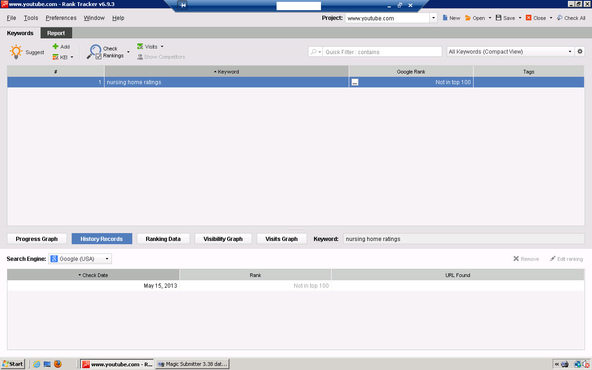Viewport: 592px width, 370px height.
Task: Click the Open project folder icon
Action: [468, 18]
